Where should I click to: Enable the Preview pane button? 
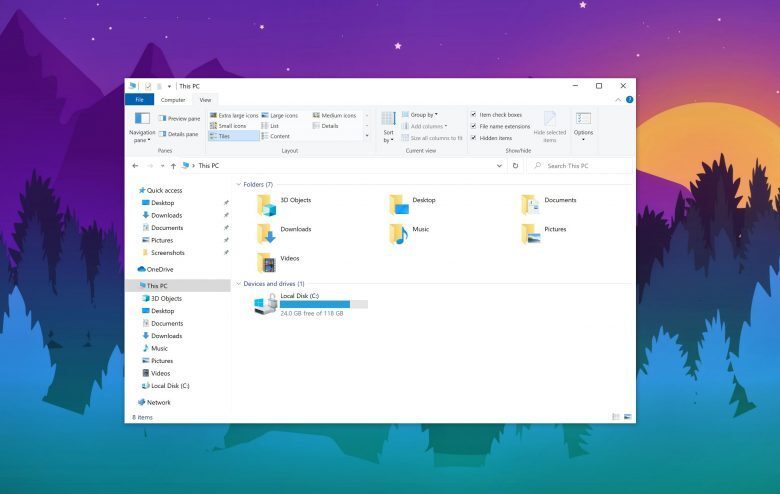point(179,119)
